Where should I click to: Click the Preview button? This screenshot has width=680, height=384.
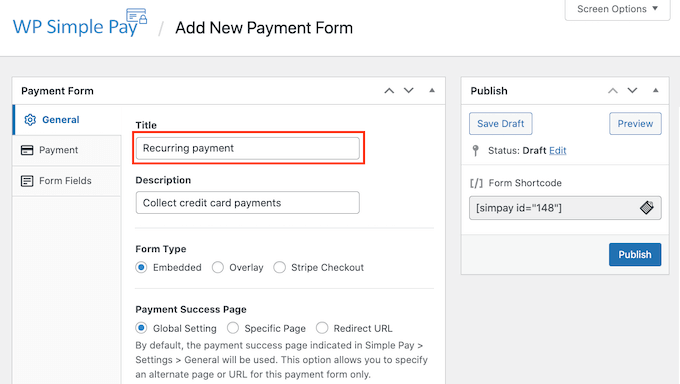coord(635,124)
